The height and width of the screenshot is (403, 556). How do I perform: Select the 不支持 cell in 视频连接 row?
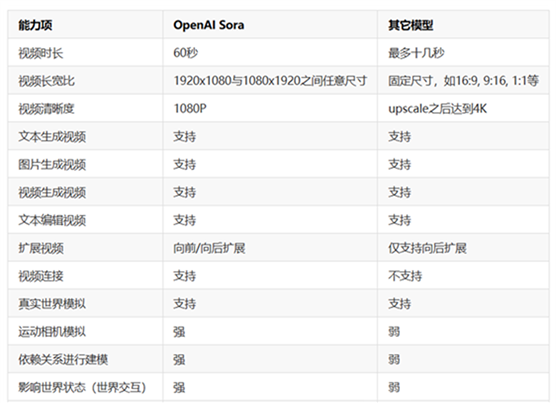point(405,276)
